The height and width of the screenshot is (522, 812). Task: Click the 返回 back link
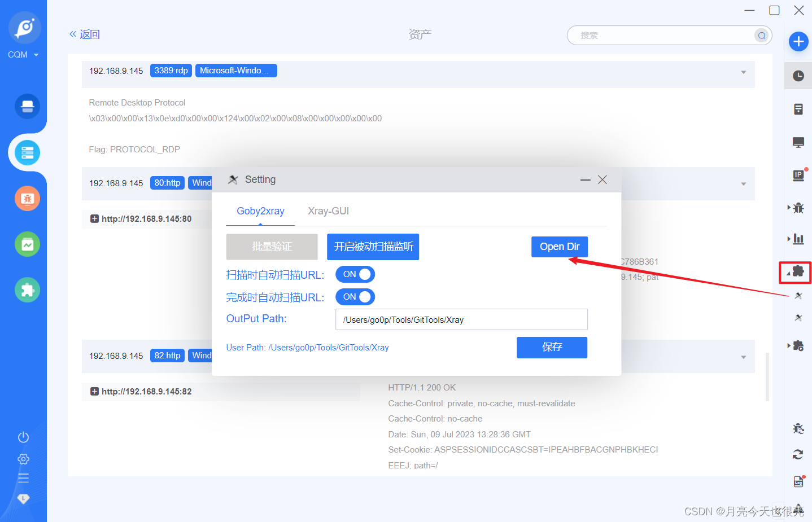(x=85, y=34)
